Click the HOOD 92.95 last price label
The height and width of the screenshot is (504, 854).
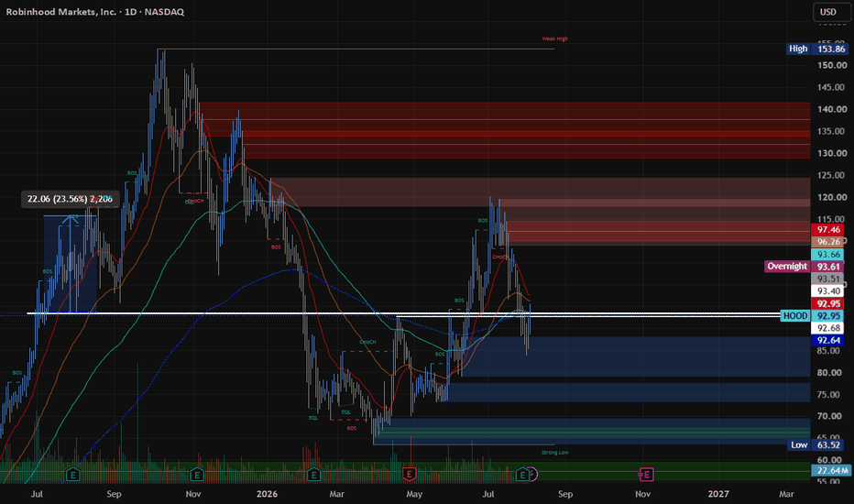[814, 316]
